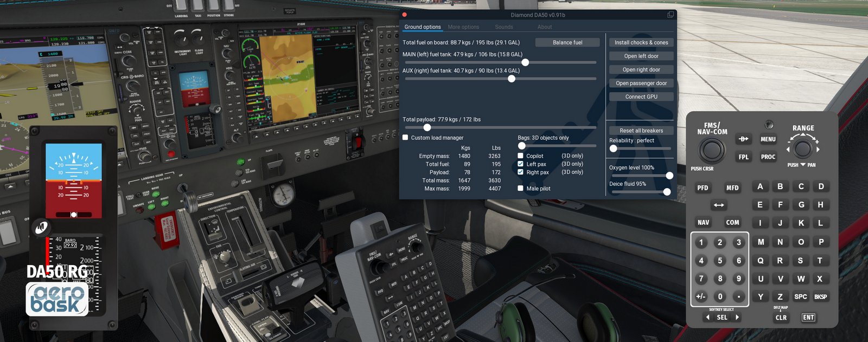Click the Open passenger door button
868x342 pixels.
641,83
